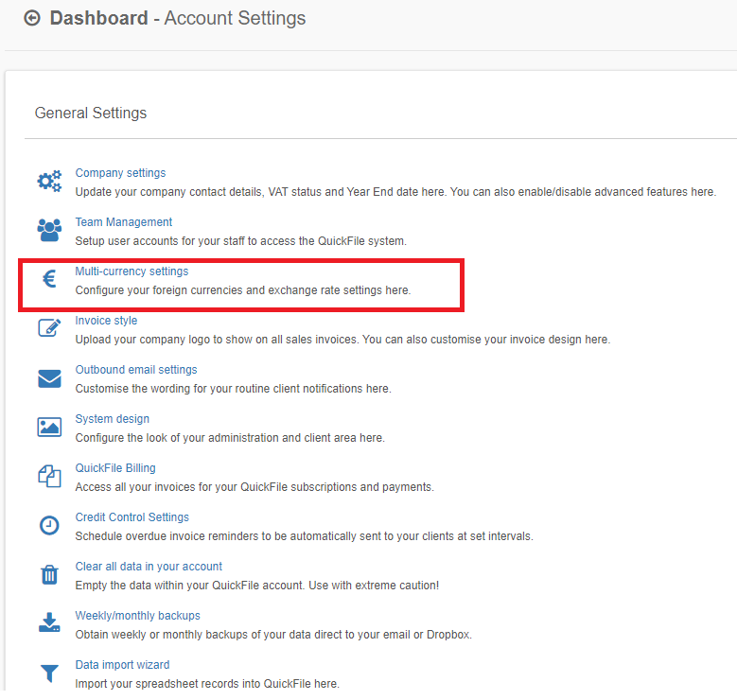Click text 'Setup user accounts for your staff'

160,241
